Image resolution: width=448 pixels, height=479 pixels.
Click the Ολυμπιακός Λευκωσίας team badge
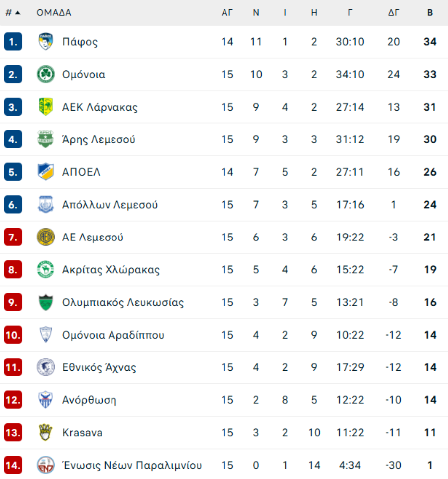pos(46,302)
